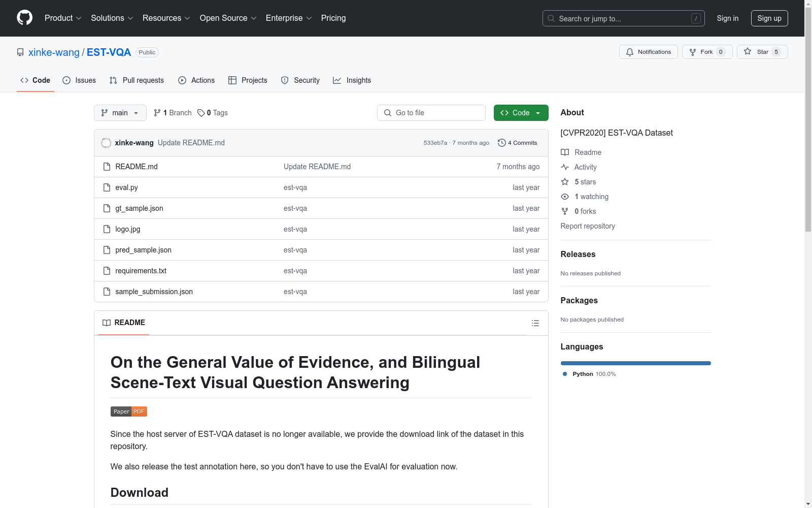
Task: Click the 'Update README.md' commit message in README.md row
Action: click(317, 167)
